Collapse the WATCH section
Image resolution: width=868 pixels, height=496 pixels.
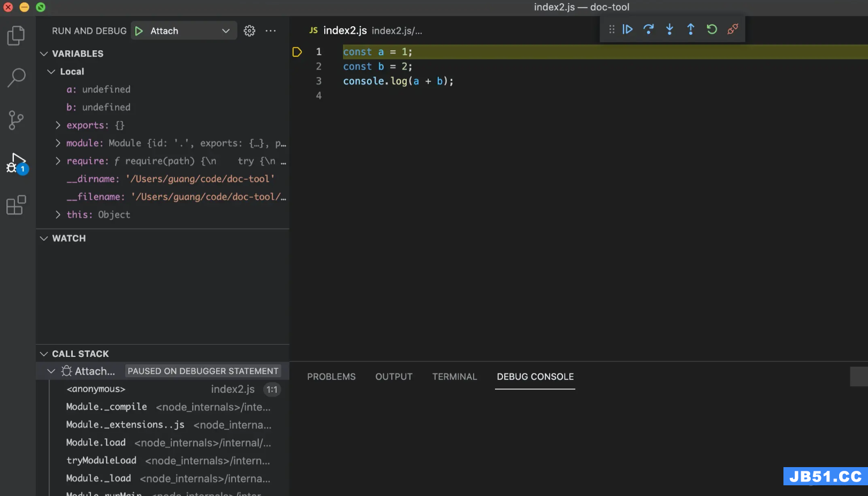(x=44, y=239)
